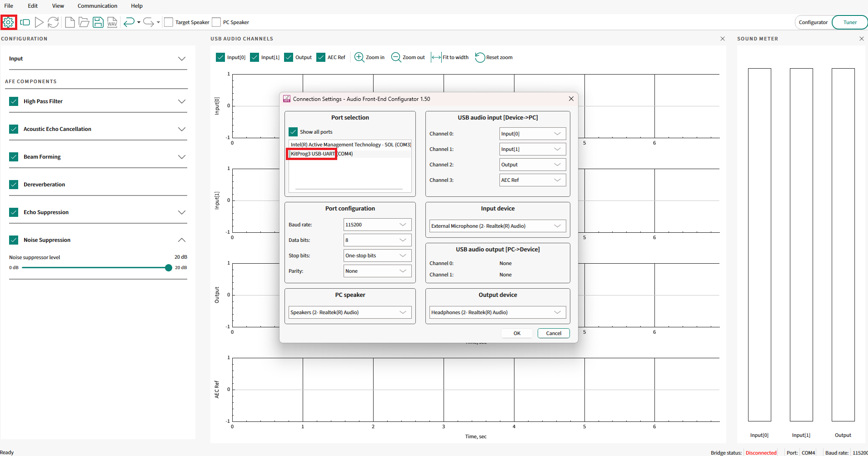Click the Reset zoom icon

(x=480, y=57)
